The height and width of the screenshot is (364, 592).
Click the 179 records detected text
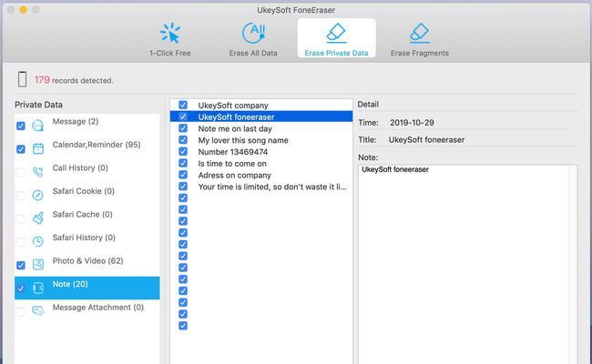(74, 80)
